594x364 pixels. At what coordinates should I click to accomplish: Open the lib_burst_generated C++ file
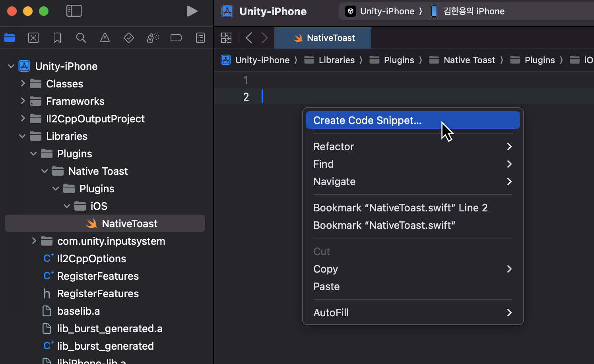(x=105, y=346)
